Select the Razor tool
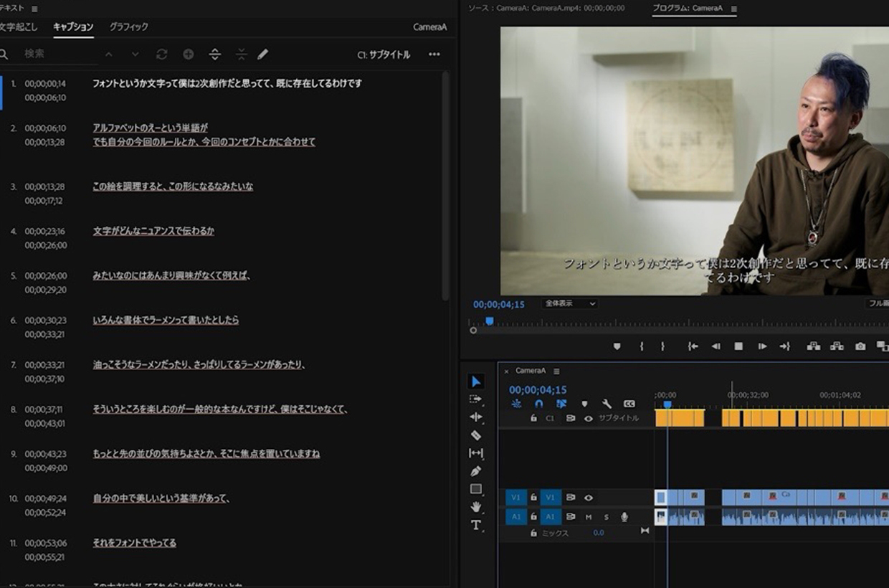The width and height of the screenshot is (889, 588). pos(476,435)
